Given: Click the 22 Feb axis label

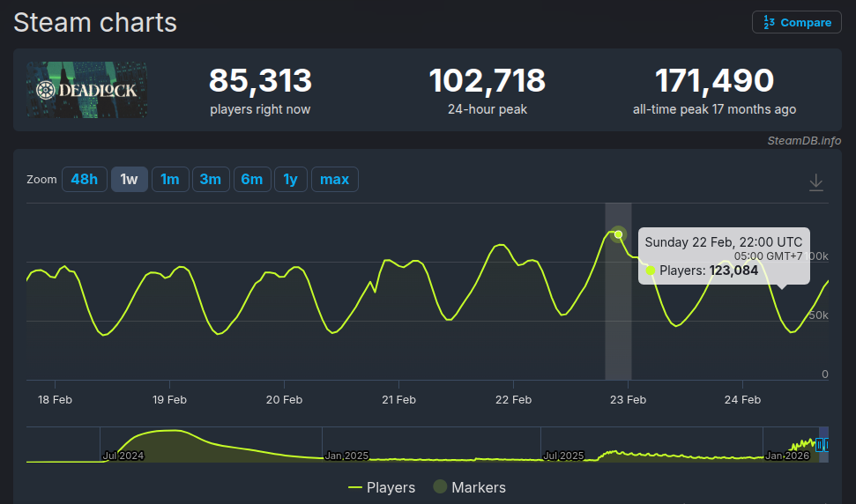Looking at the screenshot, I should (513, 400).
